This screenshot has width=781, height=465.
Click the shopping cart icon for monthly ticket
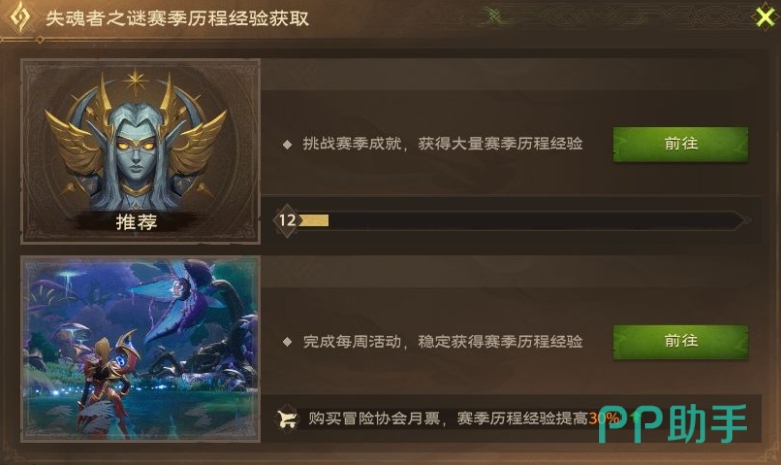point(287,419)
